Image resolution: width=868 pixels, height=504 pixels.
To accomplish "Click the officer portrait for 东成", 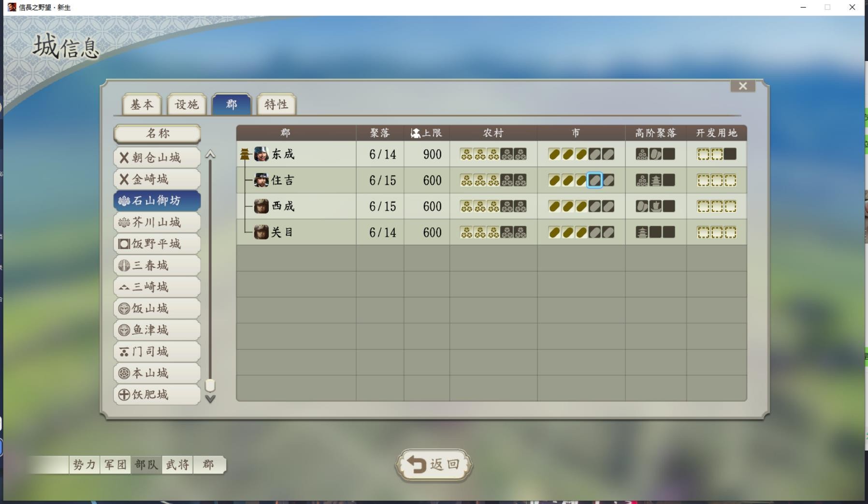I will click(x=261, y=154).
